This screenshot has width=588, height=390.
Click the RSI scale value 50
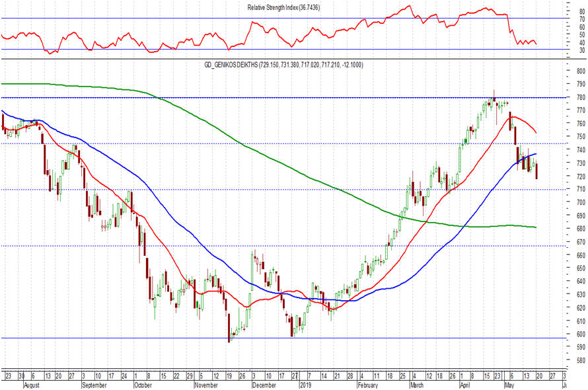(x=582, y=34)
